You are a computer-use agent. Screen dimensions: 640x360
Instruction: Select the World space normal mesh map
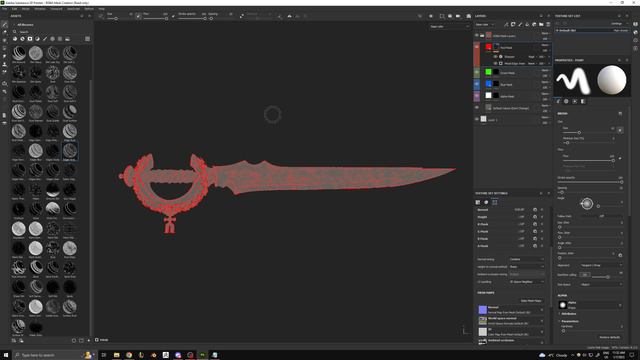pos(510,321)
